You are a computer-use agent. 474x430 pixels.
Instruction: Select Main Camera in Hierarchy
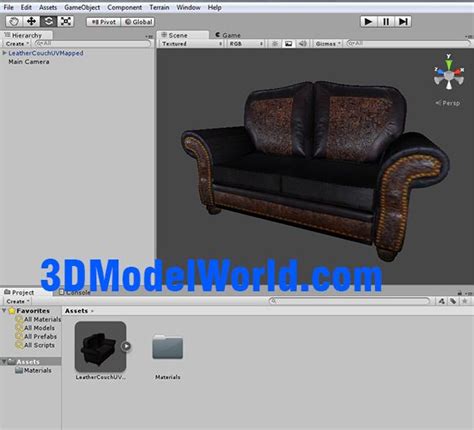click(29, 62)
